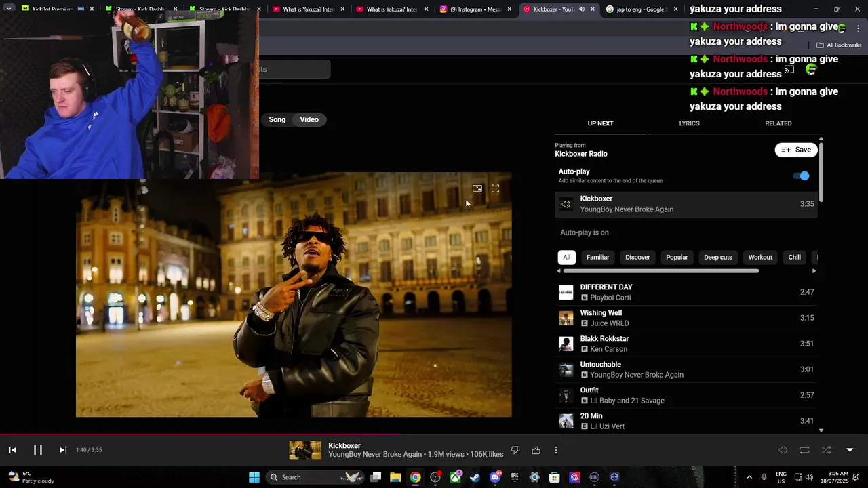Open the Chrome three-dot menu

(x=858, y=28)
